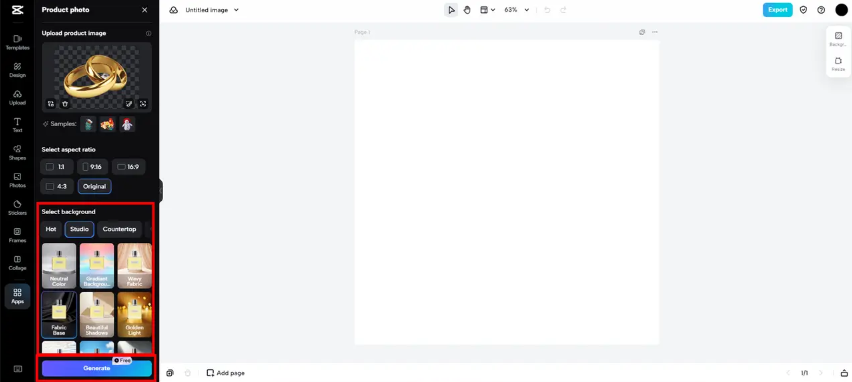Image resolution: width=852 pixels, height=382 pixels.
Task: Open the Text tool in sidebar
Action: coord(17,125)
